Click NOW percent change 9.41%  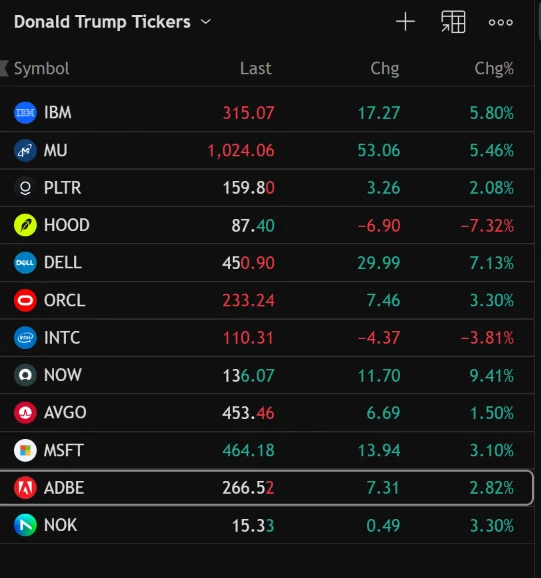(x=492, y=376)
